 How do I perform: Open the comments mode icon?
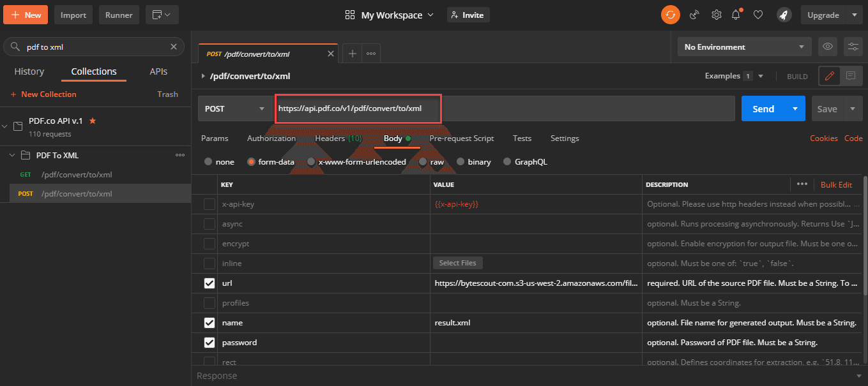click(851, 76)
